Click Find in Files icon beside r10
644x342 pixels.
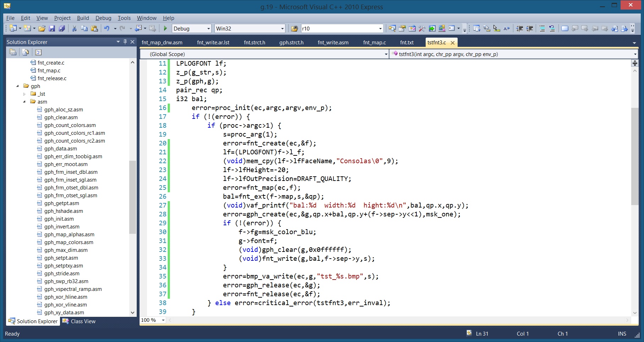[x=294, y=28]
